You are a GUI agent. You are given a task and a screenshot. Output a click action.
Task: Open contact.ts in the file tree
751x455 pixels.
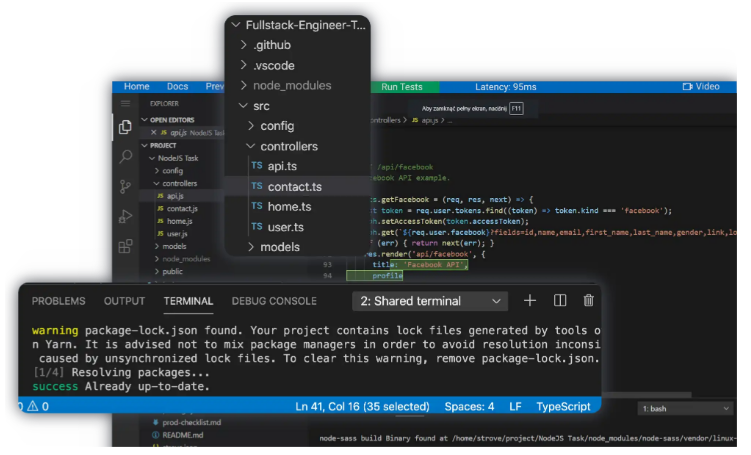tap(297, 186)
